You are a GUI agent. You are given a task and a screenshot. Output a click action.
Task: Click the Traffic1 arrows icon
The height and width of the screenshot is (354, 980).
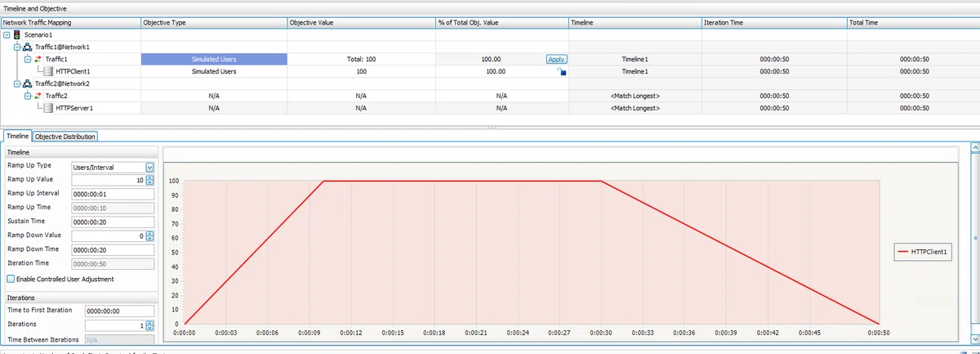click(37, 59)
